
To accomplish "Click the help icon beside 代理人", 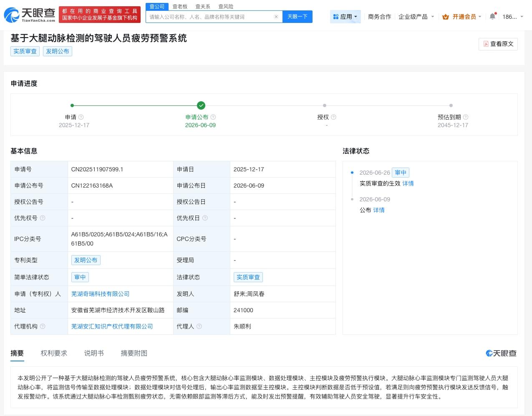I will pyautogui.click(x=199, y=326).
